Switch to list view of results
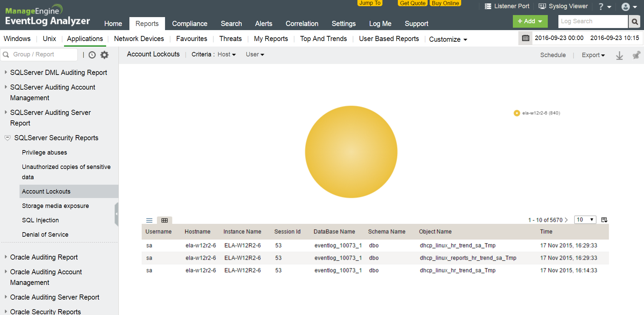The image size is (644, 315). coord(149,220)
